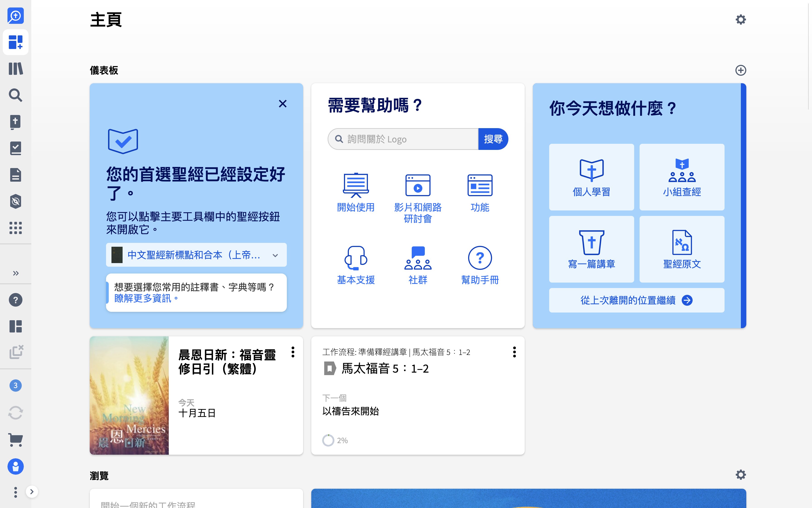This screenshot has height=508, width=812.
Task: Focus the 詢問關於 Logo search field
Action: click(403, 139)
